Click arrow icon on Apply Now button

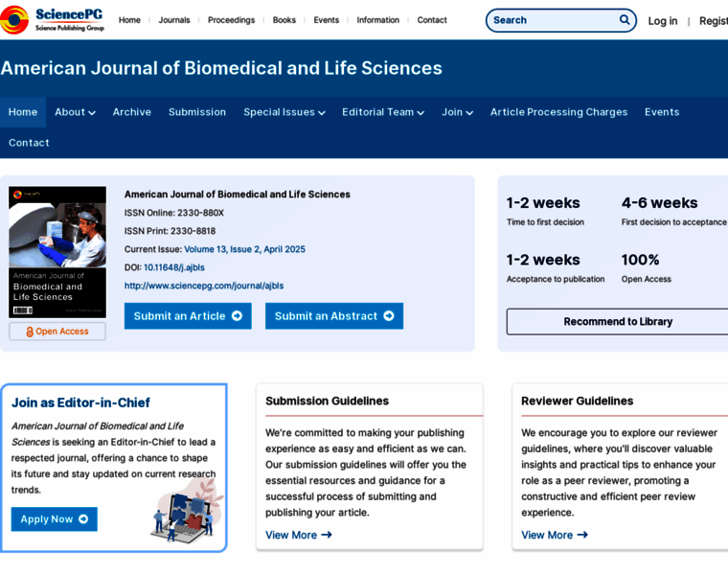pyautogui.click(x=83, y=519)
